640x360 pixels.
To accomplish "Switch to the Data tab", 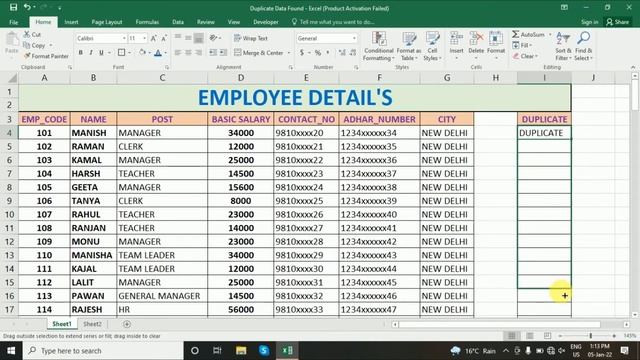I will [x=178, y=22].
